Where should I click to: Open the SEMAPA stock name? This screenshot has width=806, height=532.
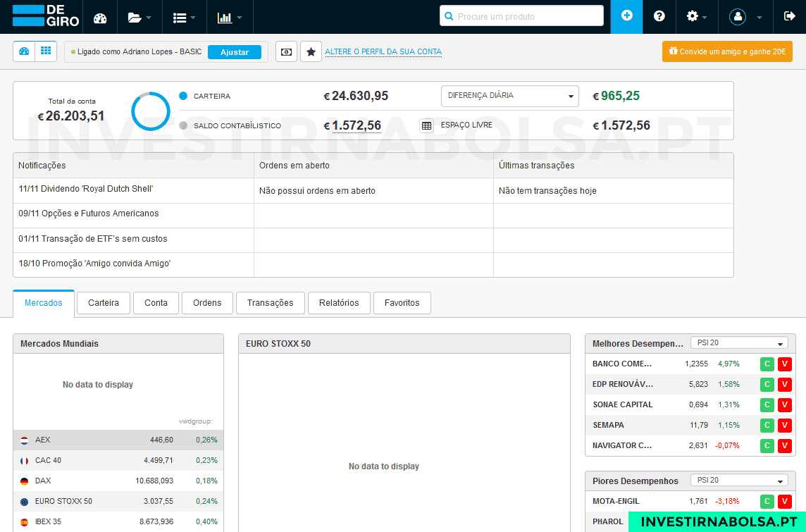pyautogui.click(x=608, y=426)
